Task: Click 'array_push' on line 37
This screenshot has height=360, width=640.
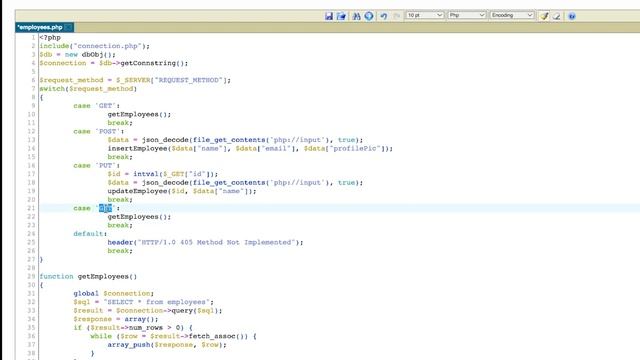Action: (129, 345)
